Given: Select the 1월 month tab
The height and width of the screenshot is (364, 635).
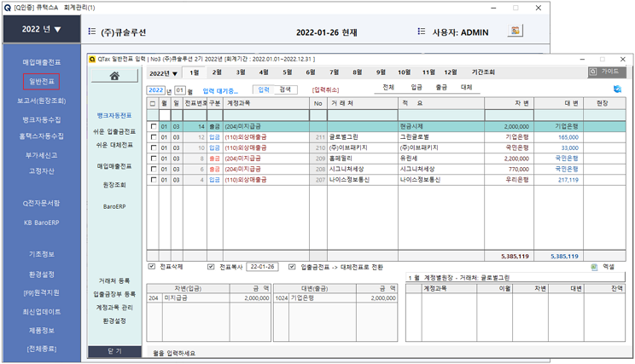Looking at the screenshot, I should (x=195, y=72).
